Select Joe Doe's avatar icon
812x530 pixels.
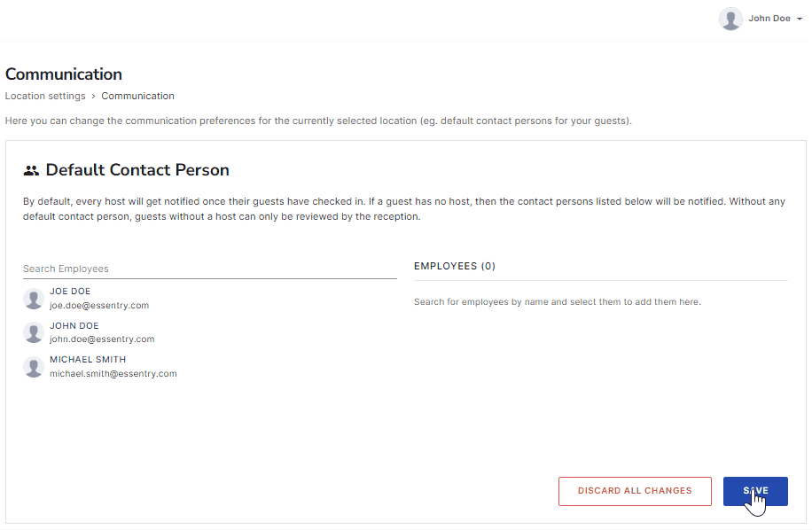34,299
